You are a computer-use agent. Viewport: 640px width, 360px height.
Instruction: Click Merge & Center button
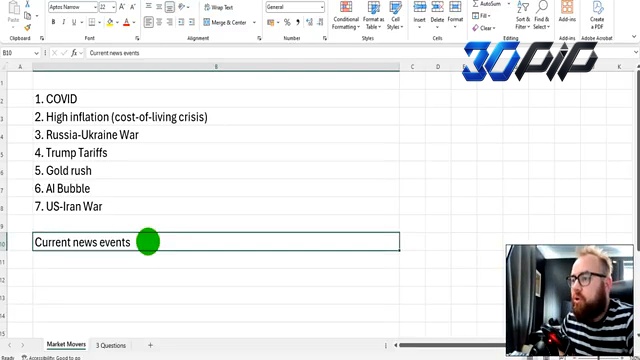pyautogui.click(x=225, y=22)
